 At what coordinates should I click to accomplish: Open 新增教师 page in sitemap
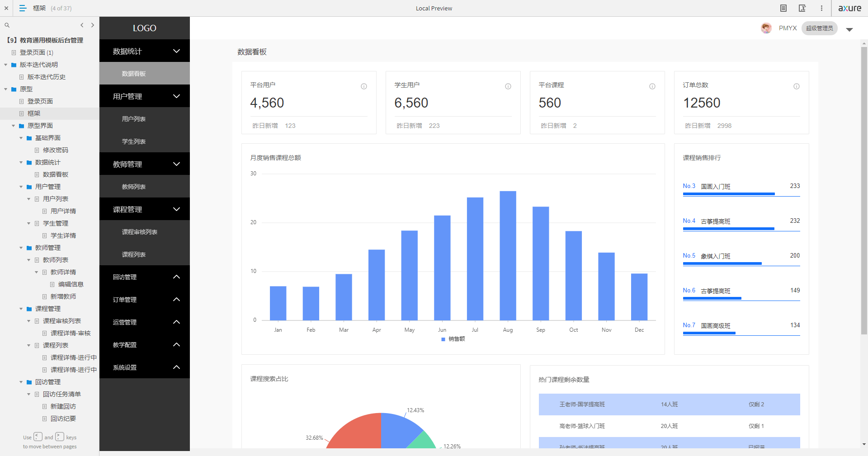pos(63,296)
